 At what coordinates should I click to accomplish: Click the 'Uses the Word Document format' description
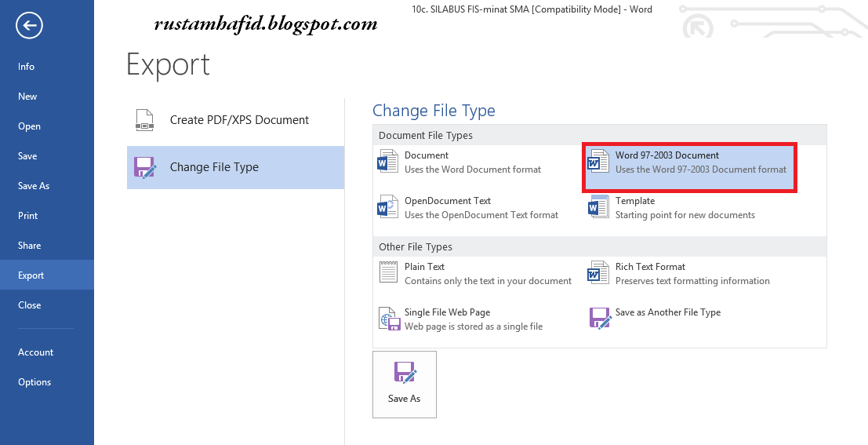[473, 170]
